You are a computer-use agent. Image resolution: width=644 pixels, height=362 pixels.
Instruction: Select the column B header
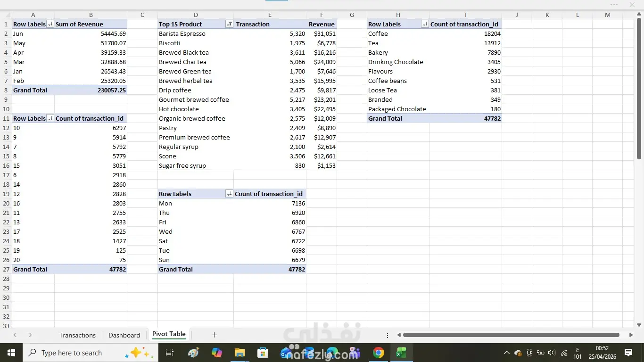(x=91, y=15)
